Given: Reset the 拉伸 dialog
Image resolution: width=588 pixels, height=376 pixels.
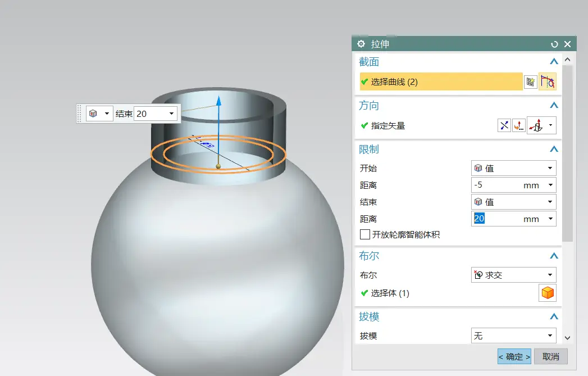Looking at the screenshot, I should click(554, 44).
